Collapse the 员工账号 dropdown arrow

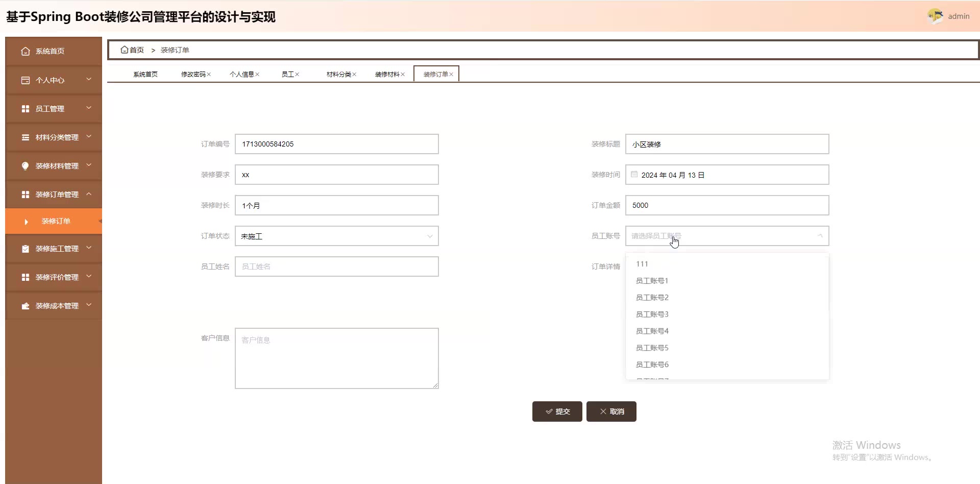point(820,236)
